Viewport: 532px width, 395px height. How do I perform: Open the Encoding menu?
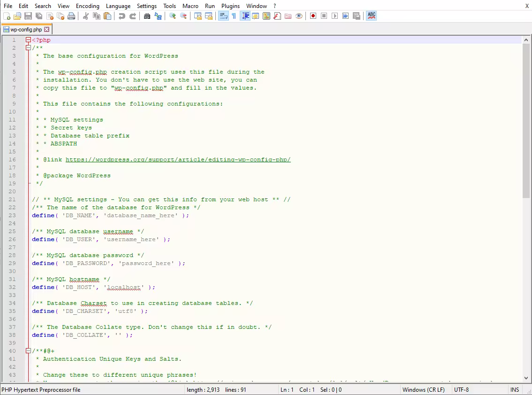coord(88,6)
